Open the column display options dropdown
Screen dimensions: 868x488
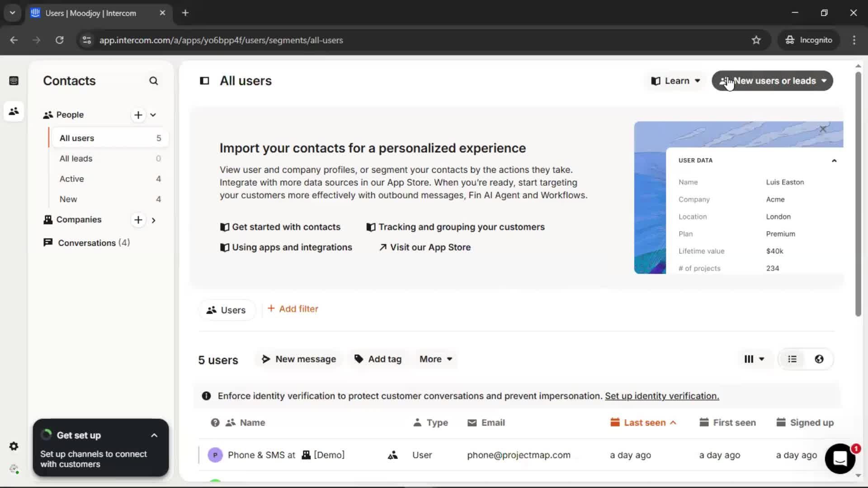pyautogui.click(x=754, y=359)
